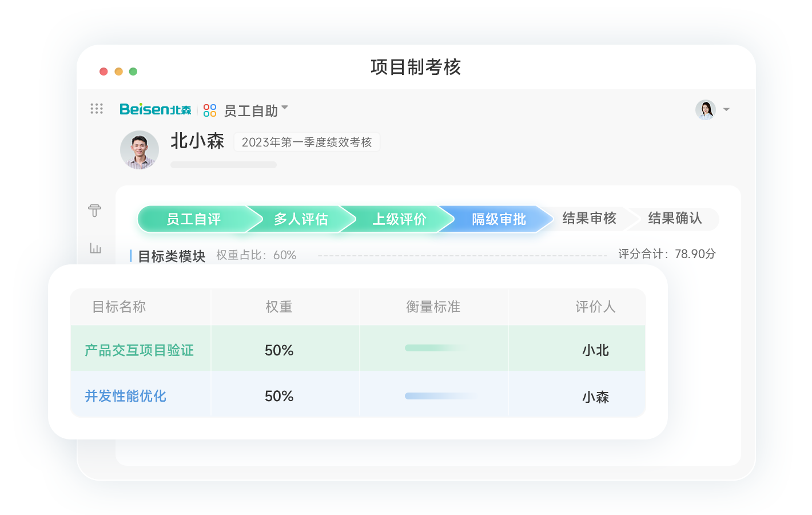This screenshot has height=515, width=812.
Task: Click the sidebar paint roller icon
Action: point(95,211)
